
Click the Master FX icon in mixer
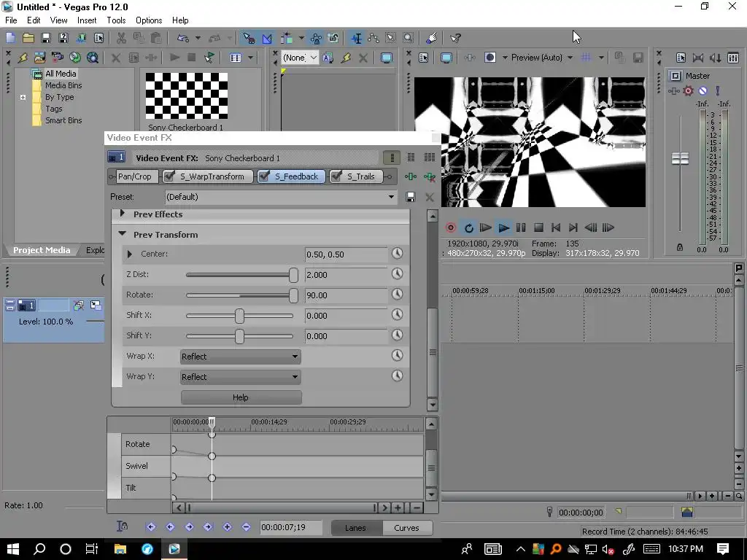(x=673, y=90)
